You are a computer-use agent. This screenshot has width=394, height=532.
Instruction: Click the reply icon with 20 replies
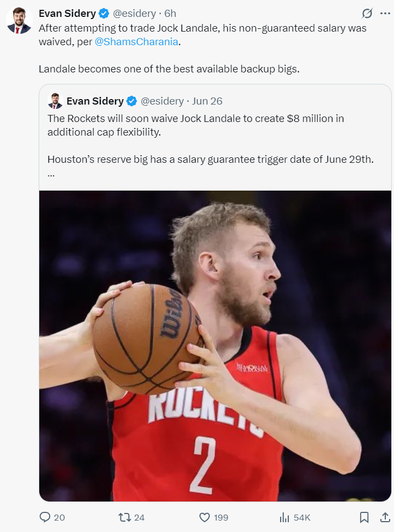tap(45, 517)
